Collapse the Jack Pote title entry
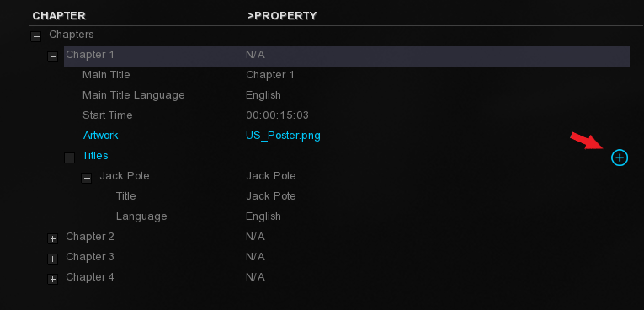The image size is (644, 310). point(86,178)
